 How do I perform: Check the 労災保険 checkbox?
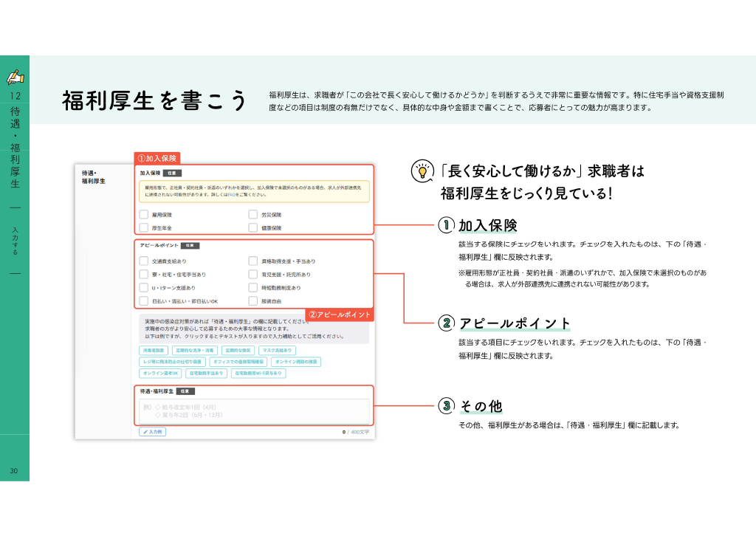point(253,215)
